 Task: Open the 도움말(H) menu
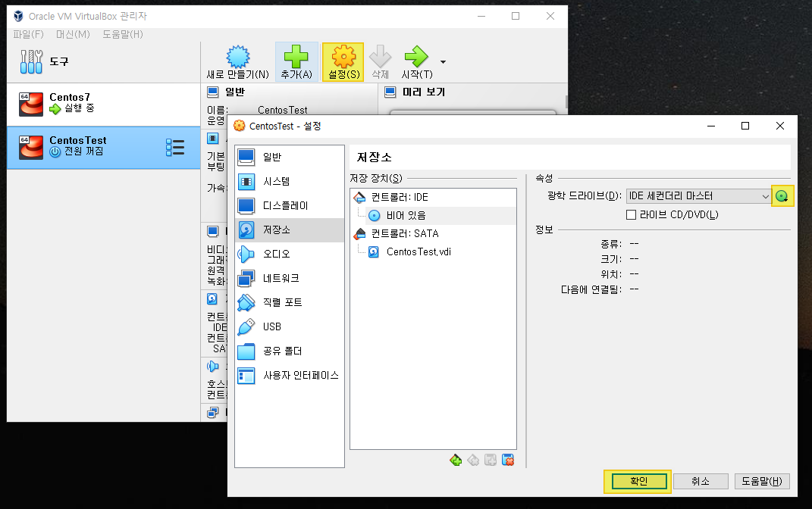coord(123,34)
